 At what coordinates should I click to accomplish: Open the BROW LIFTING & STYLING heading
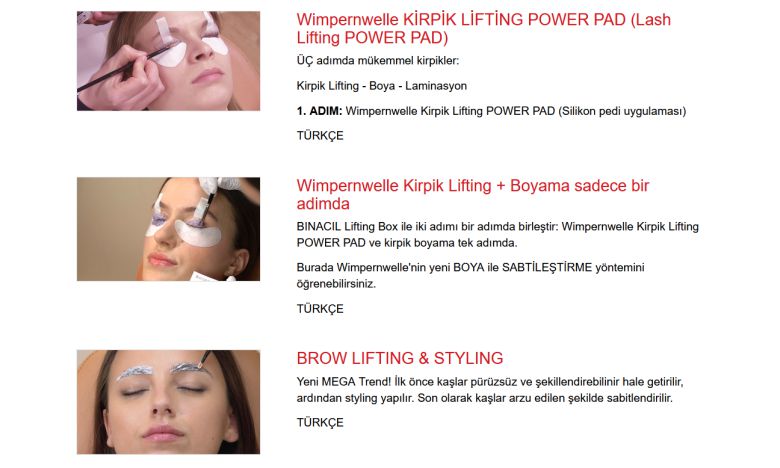[x=400, y=358]
